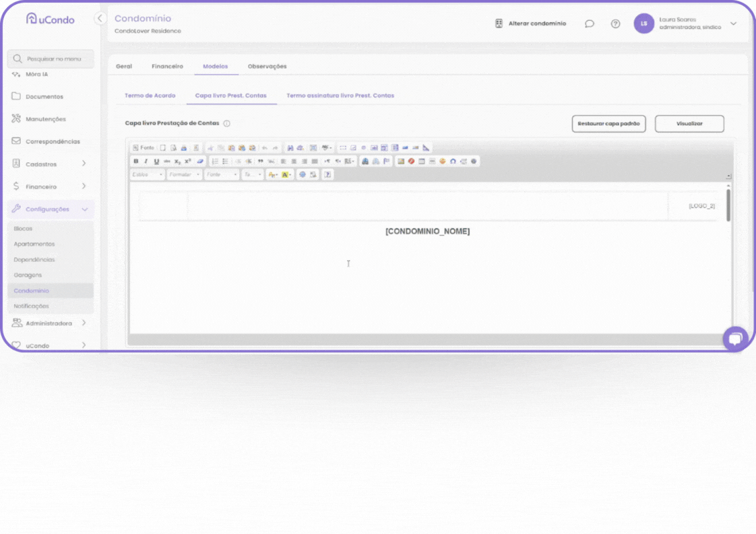Open the user profile dropdown
Image resolution: width=756 pixels, height=534 pixels.
click(733, 24)
